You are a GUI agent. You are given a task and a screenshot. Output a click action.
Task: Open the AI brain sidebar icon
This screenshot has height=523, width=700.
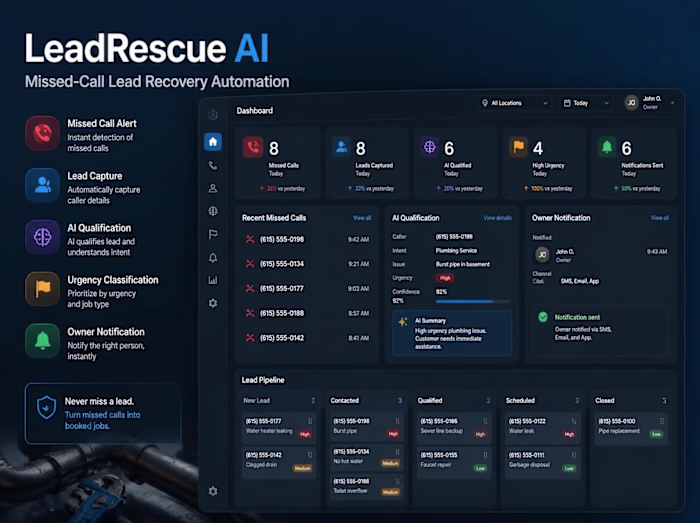pos(213,211)
